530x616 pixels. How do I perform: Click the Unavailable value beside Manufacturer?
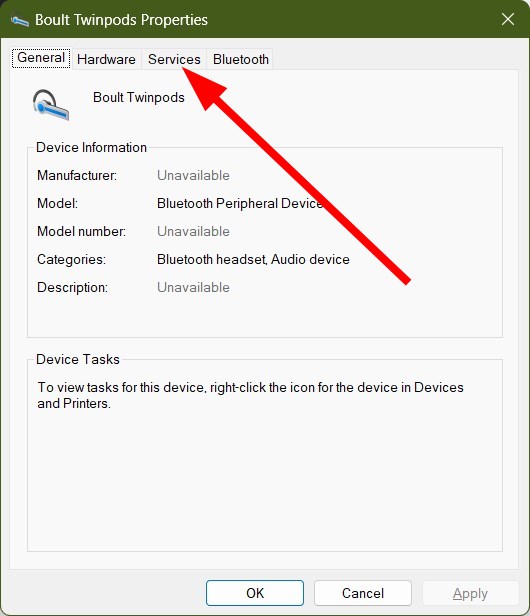point(193,175)
